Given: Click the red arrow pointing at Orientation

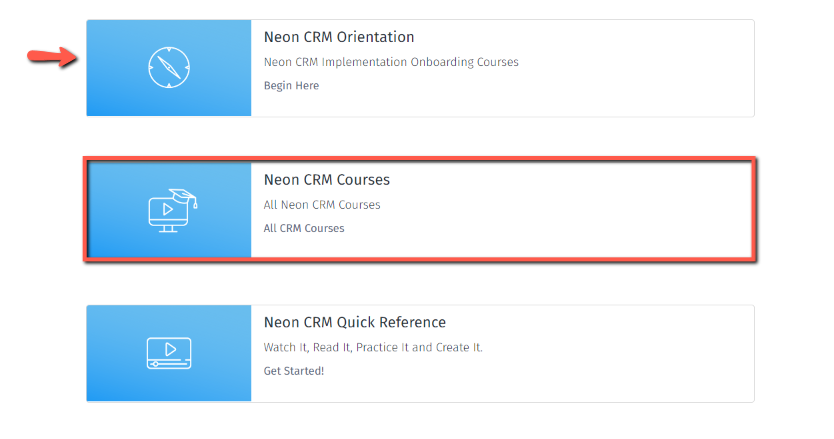Looking at the screenshot, I should (x=52, y=56).
